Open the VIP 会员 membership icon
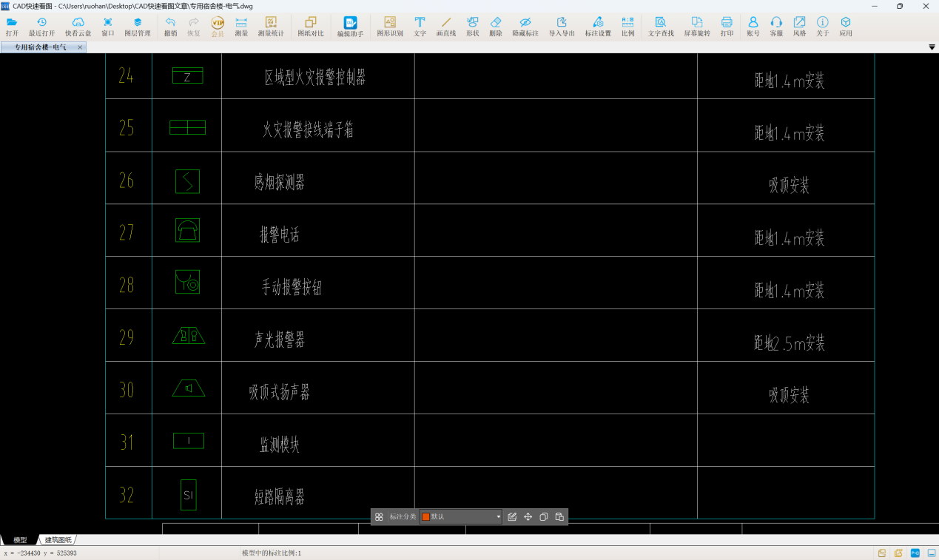This screenshot has width=939, height=560. click(x=218, y=27)
